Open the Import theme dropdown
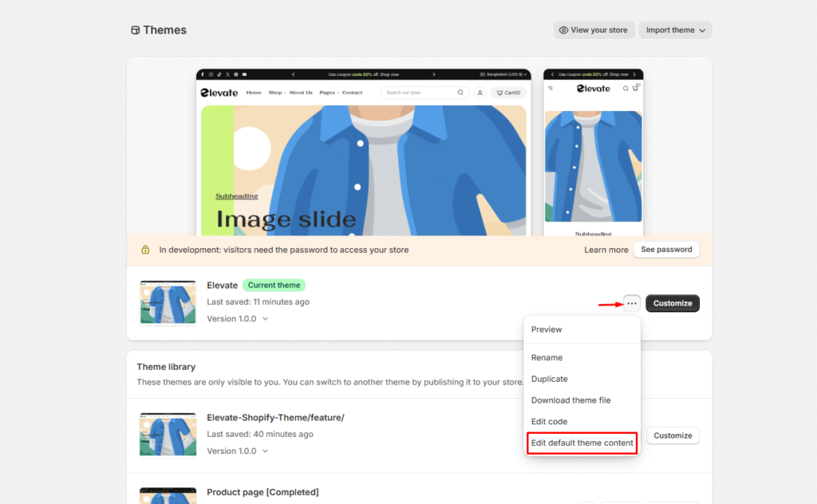The height and width of the screenshot is (504, 817). 675,30
